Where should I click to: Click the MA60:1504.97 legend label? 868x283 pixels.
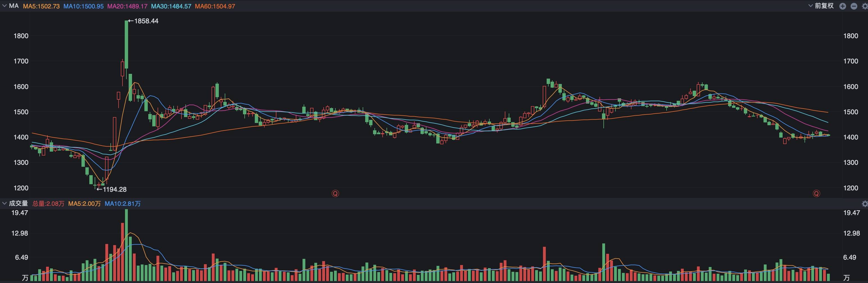215,6
